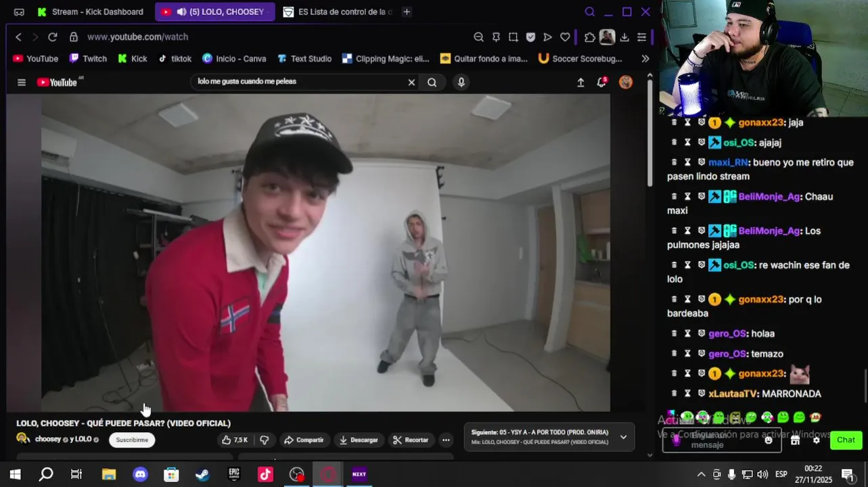This screenshot has width=868, height=487.
Task: Reload the page with the refresh icon
Action: pos(53,37)
